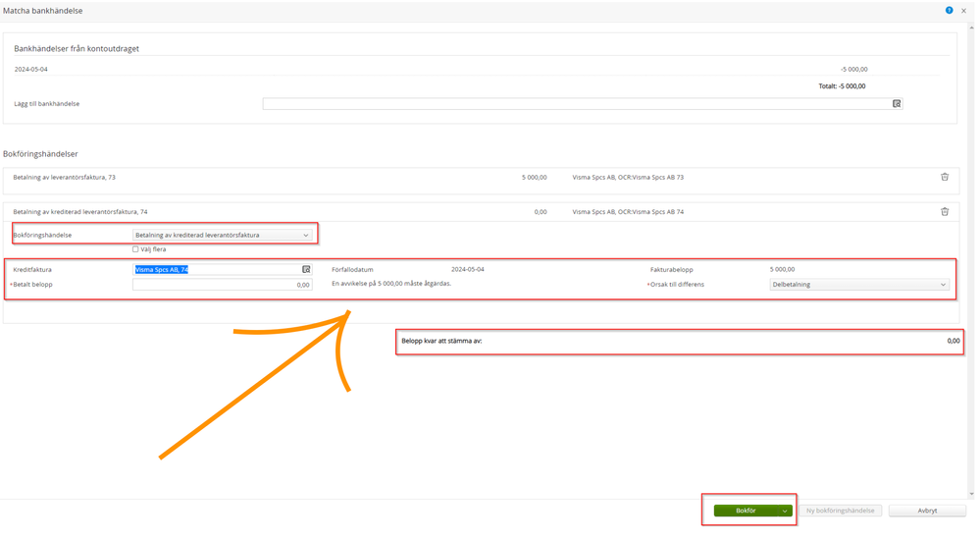
Task: Click lookup icon in Lägg till bankhändelse field
Action: click(897, 104)
